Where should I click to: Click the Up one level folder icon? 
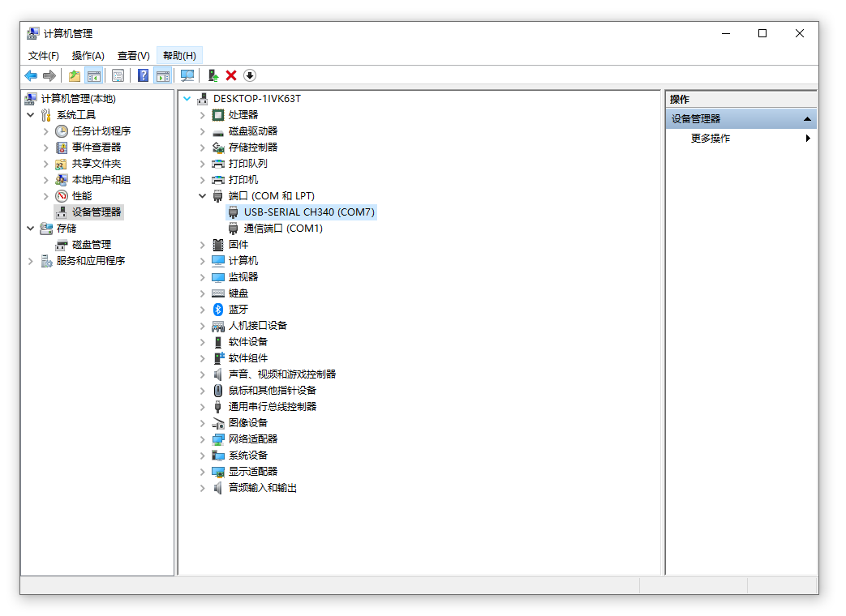click(x=75, y=75)
